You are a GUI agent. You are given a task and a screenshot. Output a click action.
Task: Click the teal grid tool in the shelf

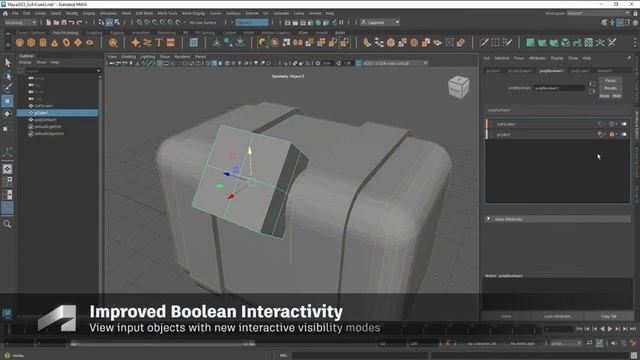(193, 42)
